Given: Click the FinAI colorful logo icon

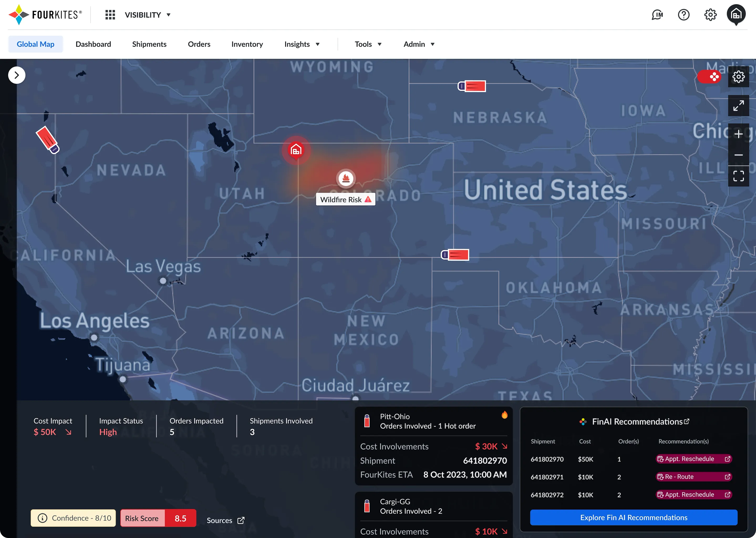Looking at the screenshot, I should click(x=583, y=422).
